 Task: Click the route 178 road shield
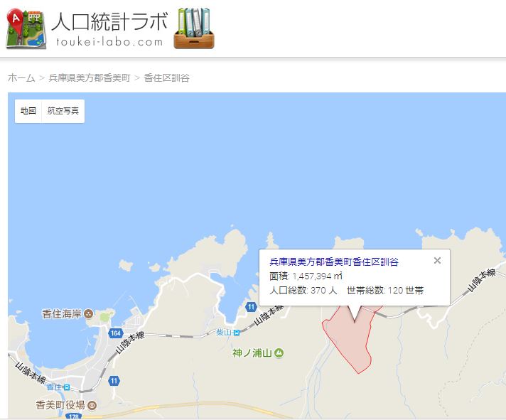(x=73, y=416)
